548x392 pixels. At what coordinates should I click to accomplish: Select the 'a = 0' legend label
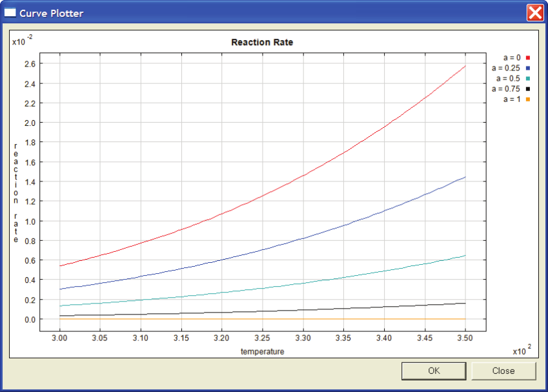(512, 57)
